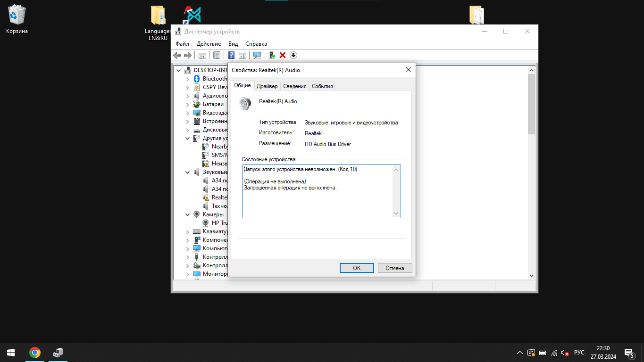Viewport: 644px width, 362px height.
Task: Open Device Manager taskbar icon
Action: (58, 352)
